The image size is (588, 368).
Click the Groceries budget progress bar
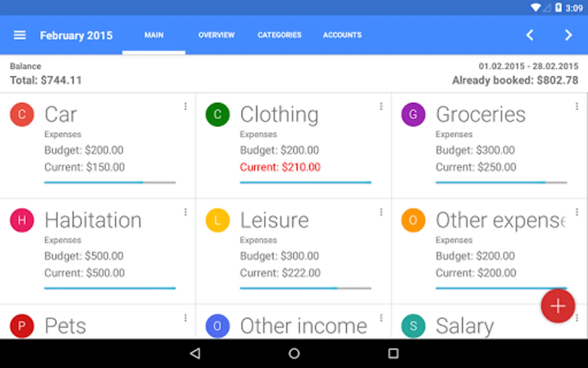501,182
